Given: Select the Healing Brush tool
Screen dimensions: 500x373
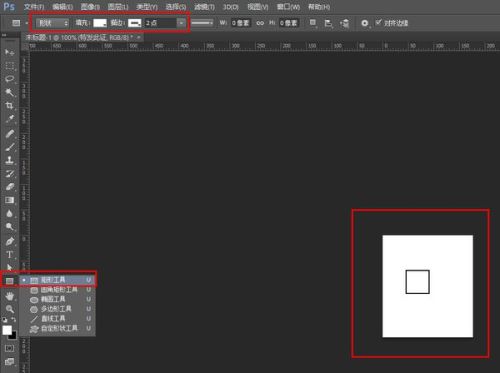Looking at the screenshot, I should tap(9, 133).
